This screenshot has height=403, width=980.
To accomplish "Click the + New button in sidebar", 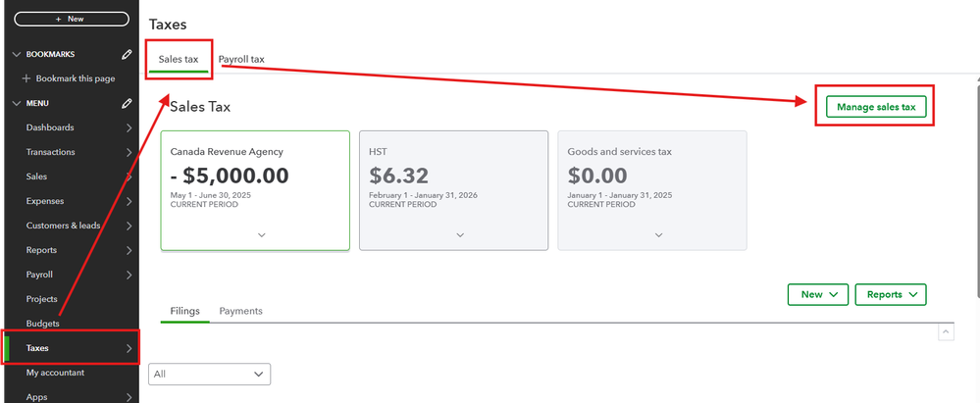I will pyautogui.click(x=71, y=19).
